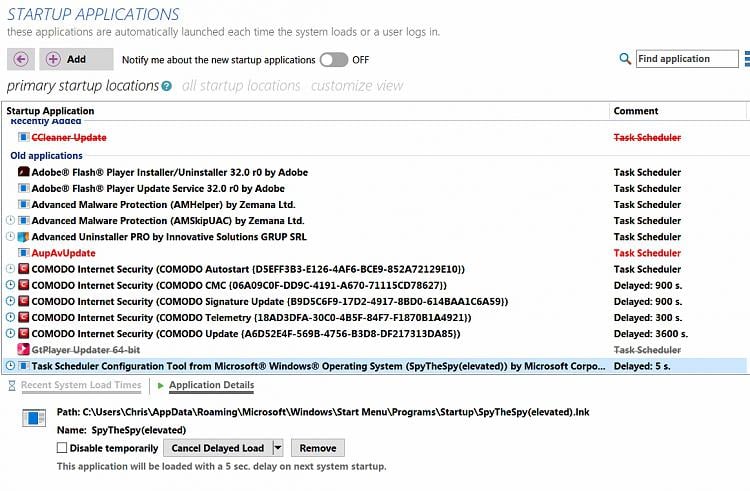Viewport: 750px width, 491px height.
Task: Open the Recent System Load Times tab
Action: click(80, 385)
